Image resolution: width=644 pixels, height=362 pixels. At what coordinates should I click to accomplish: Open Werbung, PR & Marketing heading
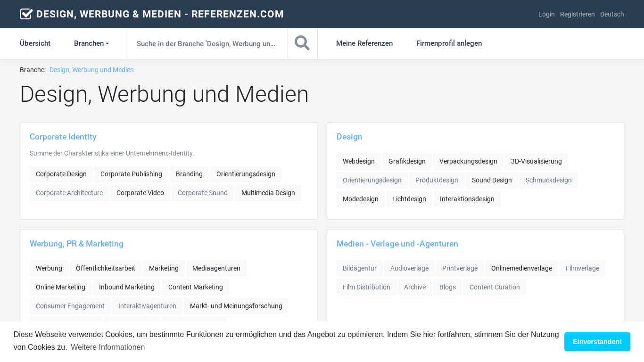coord(76,244)
